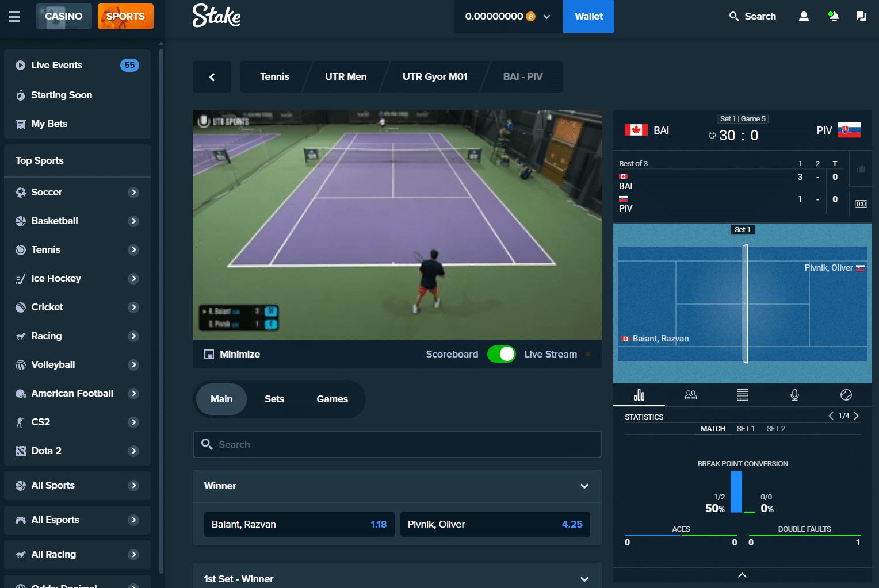The image size is (879, 588).
Task: Open the hamburger menu
Action: (14, 16)
